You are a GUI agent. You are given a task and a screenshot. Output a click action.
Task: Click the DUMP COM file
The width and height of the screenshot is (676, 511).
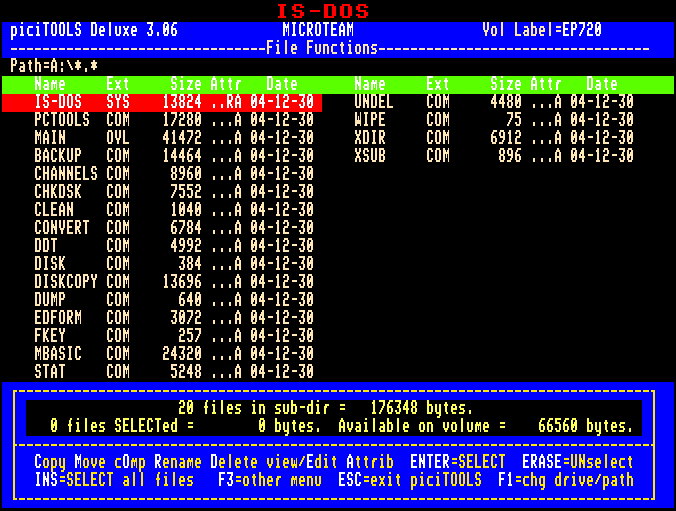click(174, 300)
